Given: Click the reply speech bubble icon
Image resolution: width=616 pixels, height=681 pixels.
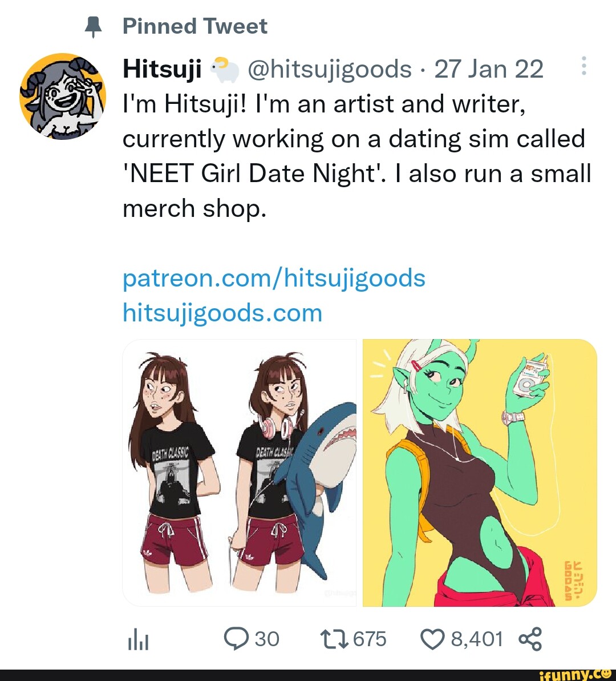Looking at the screenshot, I should click(237, 639).
